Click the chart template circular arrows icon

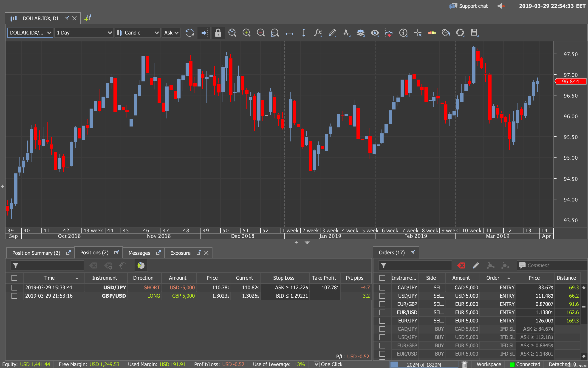460,33
